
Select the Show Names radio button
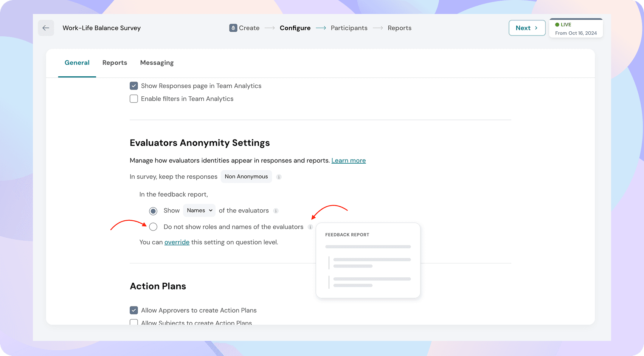point(153,211)
